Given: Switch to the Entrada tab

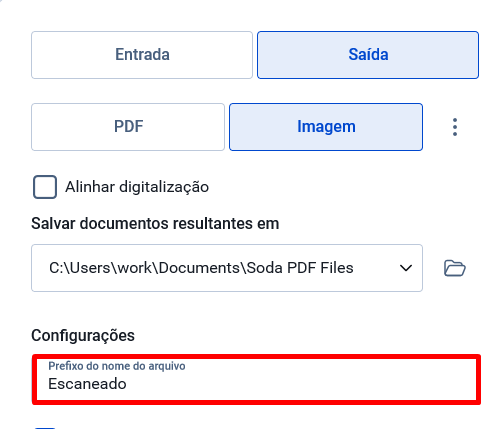Looking at the screenshot, I should pos(142,55).
